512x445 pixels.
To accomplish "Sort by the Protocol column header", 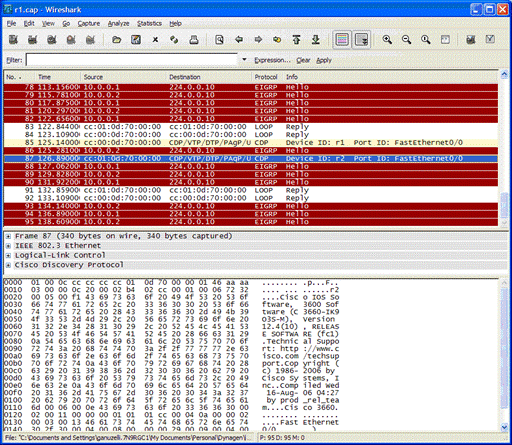I will 266,77.
